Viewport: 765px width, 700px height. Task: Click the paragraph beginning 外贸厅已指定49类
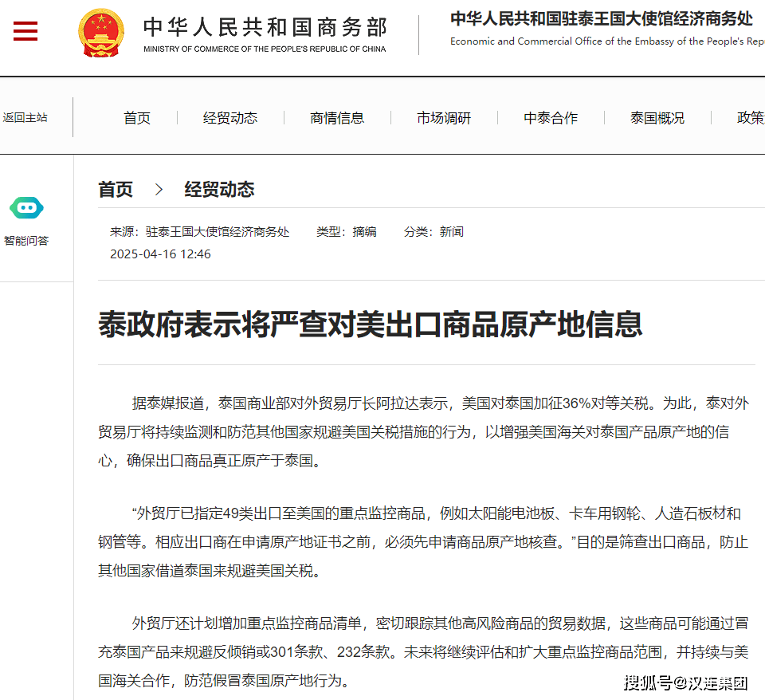coord(423,542)
